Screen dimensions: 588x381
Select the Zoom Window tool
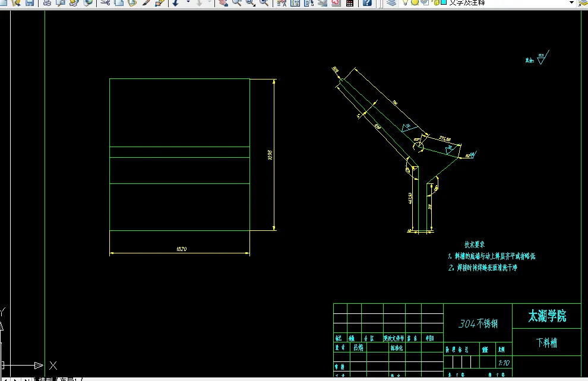click(250, 2)
